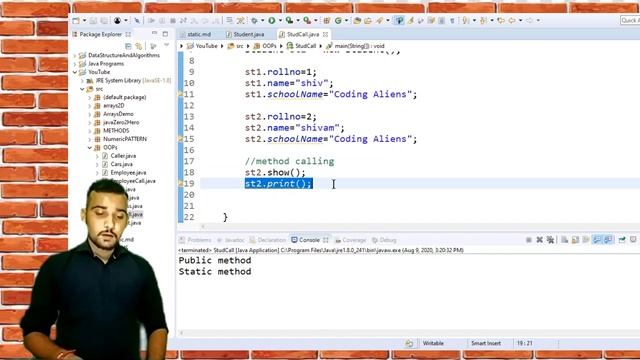Expand the DataStructureAndAlgorithms project
Viewport: 640px width, 360px height.
75,56
